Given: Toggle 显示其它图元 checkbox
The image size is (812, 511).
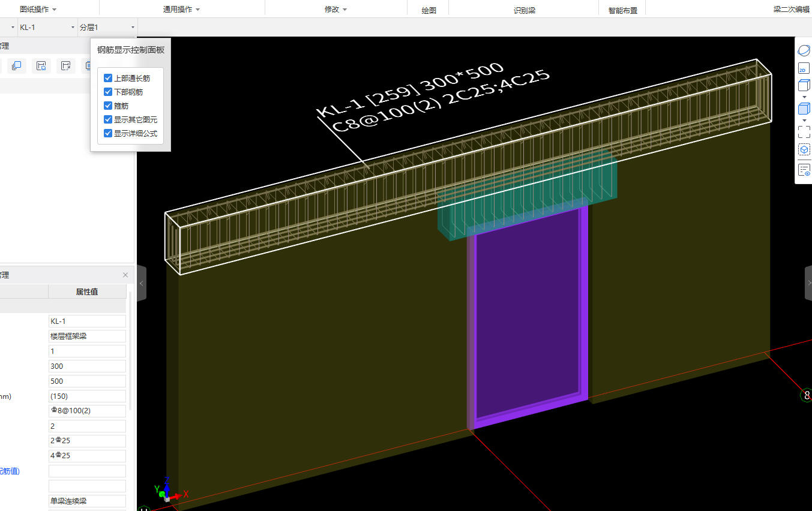Looking at the screenshot, I should tap(108, 119).
